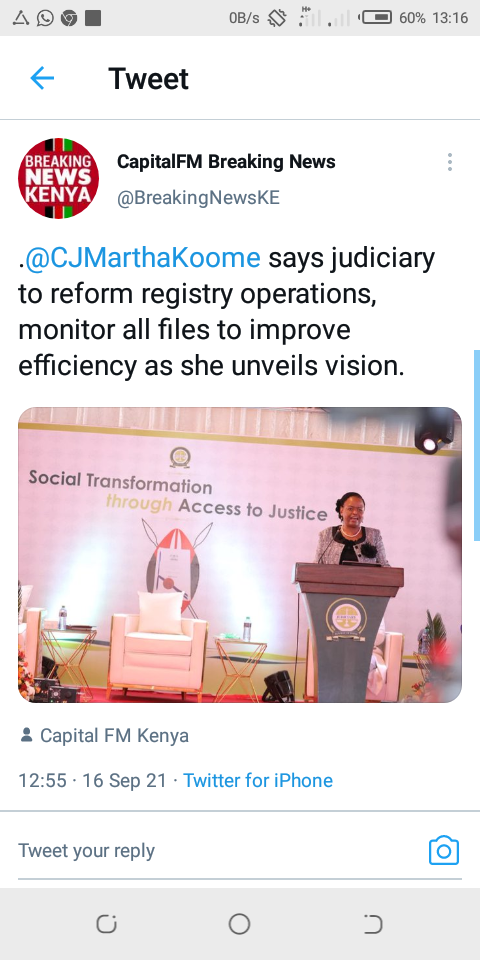
Task: Open the @BreakingNewsKE handle
Action: pyautogui.click(x=198, y=198)
